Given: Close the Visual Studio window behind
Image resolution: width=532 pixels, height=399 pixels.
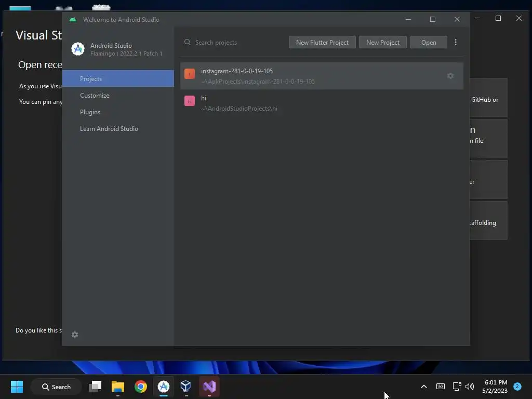Looking at the screenshot, I should pyautogui.click(x=519, y=18).
